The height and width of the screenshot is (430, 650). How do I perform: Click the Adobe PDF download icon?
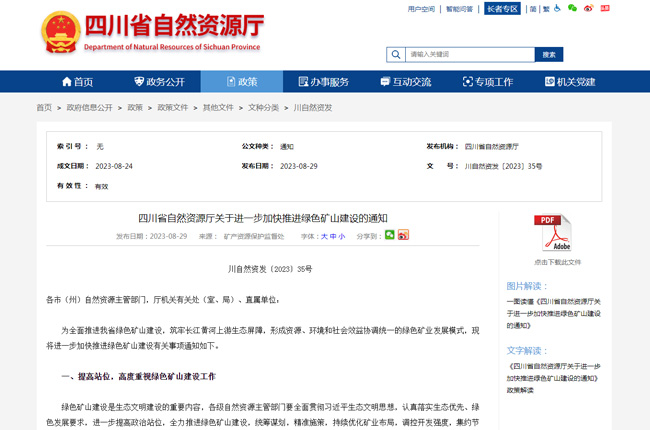(x=556, y=233)
